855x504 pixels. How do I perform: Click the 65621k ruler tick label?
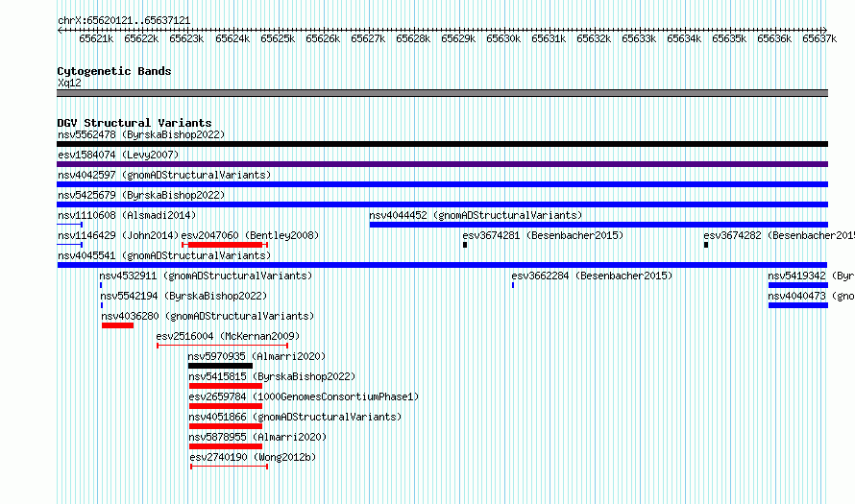click(x=96, y=38)
